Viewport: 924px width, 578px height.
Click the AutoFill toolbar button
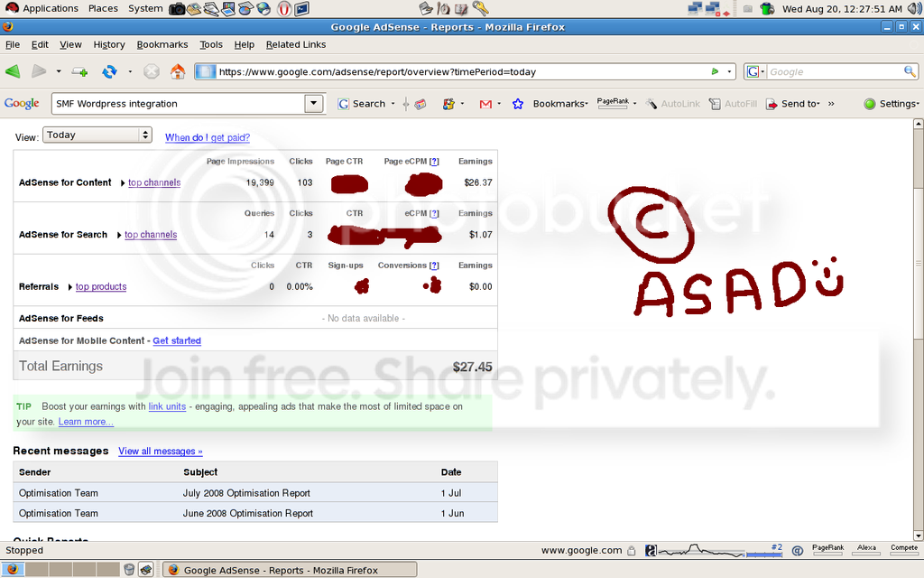pos(733,104)
